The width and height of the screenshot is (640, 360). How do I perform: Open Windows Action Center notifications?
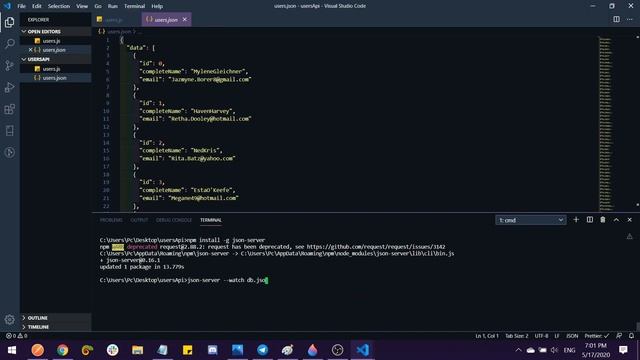coord(623,350)
